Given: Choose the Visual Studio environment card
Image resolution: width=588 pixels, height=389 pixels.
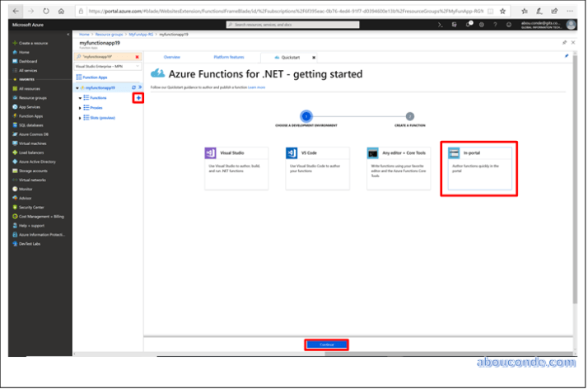Looking at the screenshot, I should (x=236, y=168).
